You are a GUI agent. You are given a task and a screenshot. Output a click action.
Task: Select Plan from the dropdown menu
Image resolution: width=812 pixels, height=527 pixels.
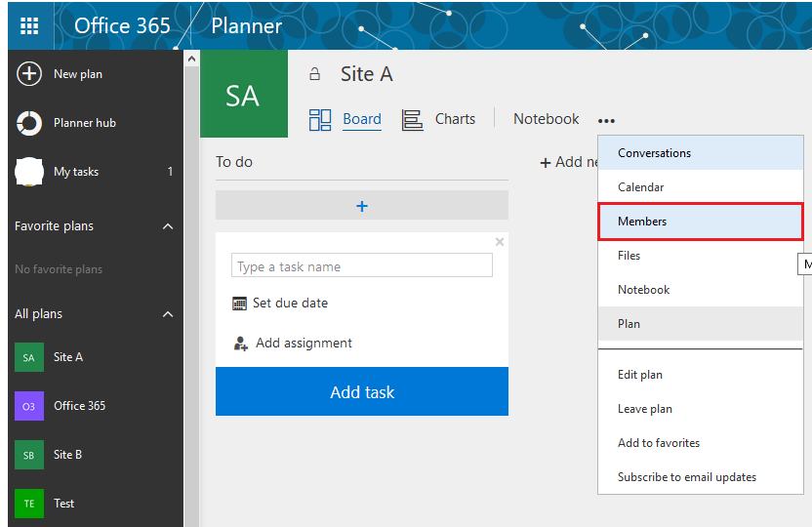(x=701, y=324)
